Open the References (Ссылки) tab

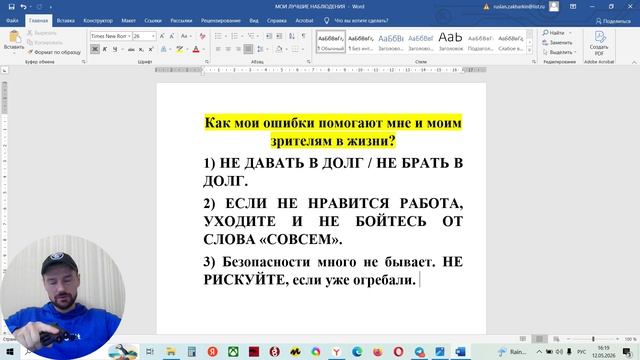153,20
